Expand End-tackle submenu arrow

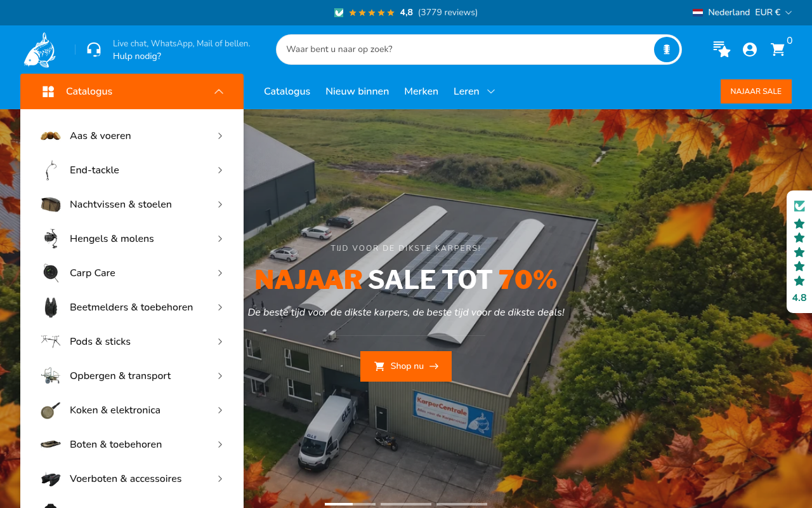(x=220, y=170)
